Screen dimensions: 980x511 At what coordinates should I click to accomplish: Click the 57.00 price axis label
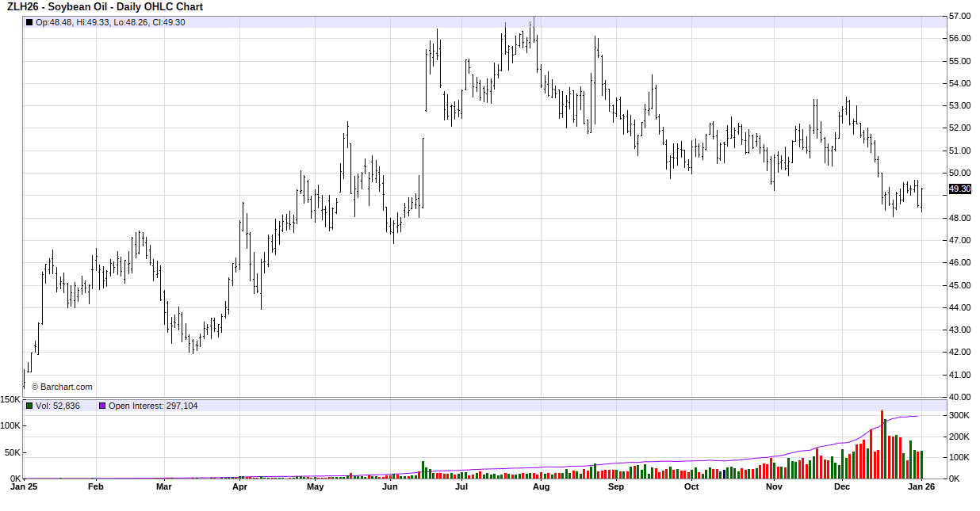click(x=960, y=16)
